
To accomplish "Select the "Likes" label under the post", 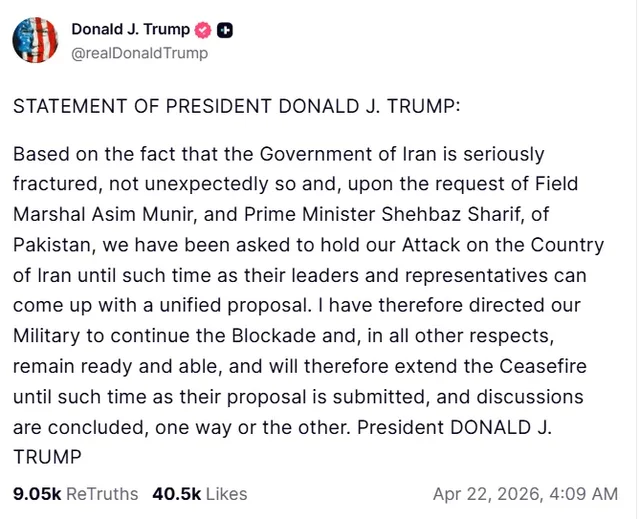I will 226,494.
